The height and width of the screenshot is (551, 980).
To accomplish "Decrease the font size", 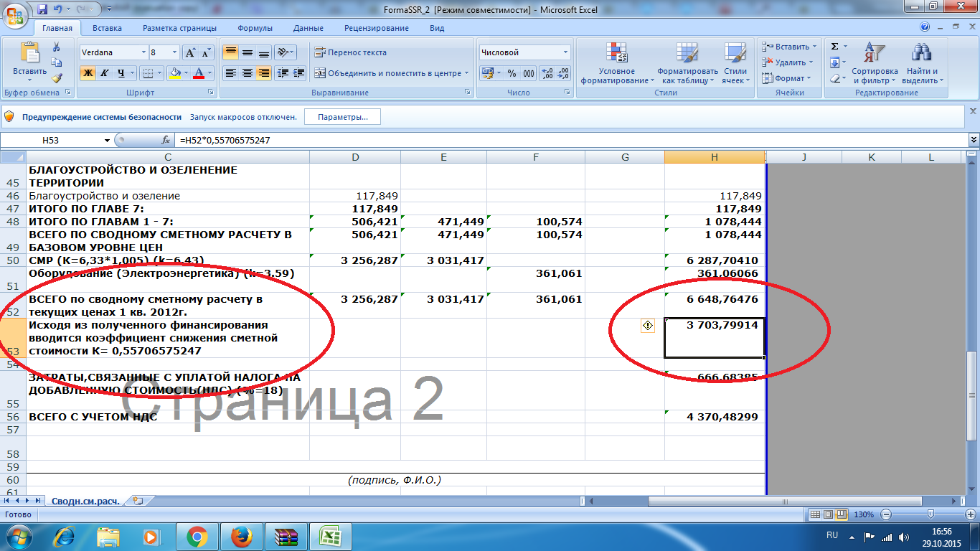I will [206, 52].
